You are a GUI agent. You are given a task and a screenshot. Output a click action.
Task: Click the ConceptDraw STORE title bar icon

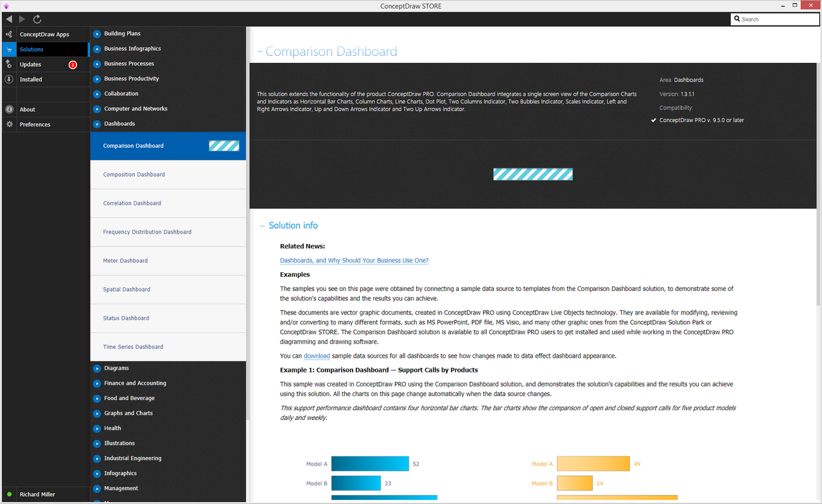[6, 6]
